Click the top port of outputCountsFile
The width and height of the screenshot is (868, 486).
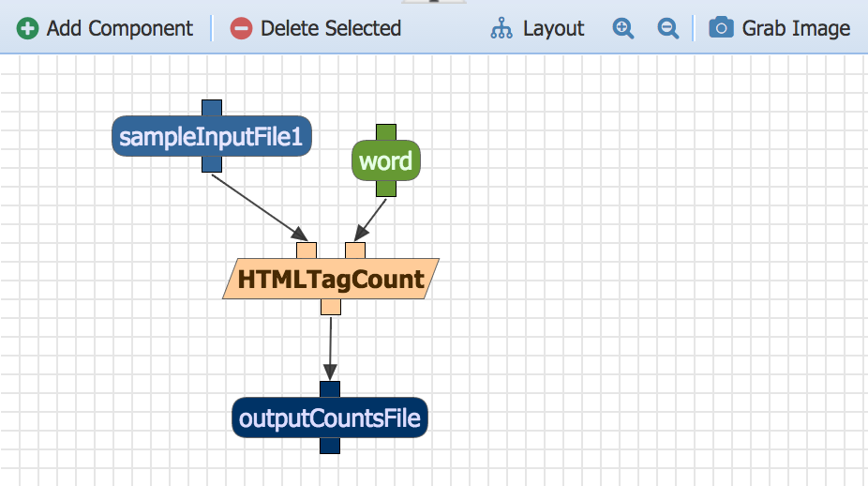330,389
